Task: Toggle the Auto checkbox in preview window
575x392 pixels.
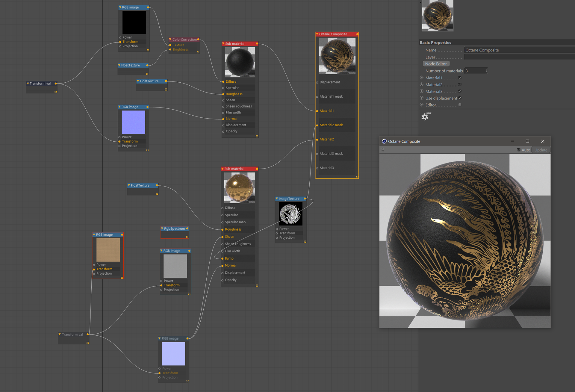Action: pyautogui.click(x=519, y=150)
